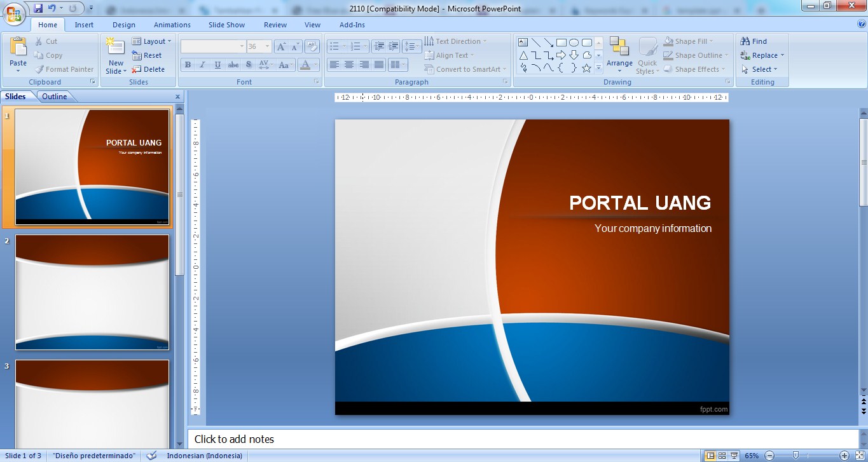The height and width of the screenshot is (462, 868).
Task: Toggle Italic formatting
Action: pyautogui.click(x=203, y=65)
